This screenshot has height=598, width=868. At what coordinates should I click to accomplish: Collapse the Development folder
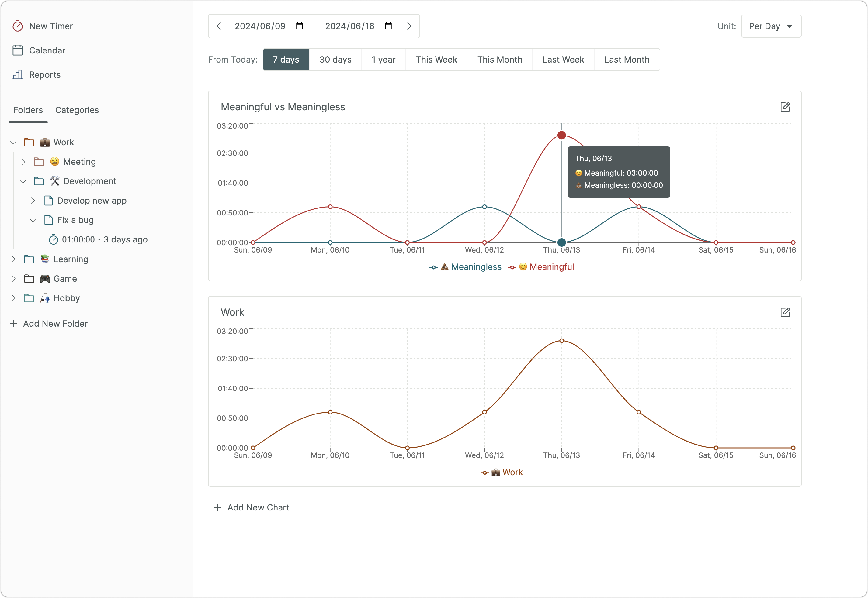(x=23, y=181)
